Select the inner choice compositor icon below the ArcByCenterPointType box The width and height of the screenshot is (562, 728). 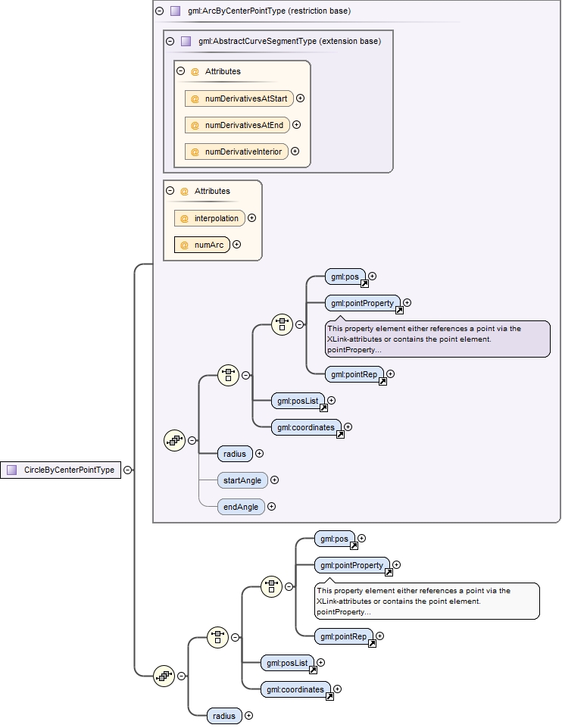[x=271, y=586]
